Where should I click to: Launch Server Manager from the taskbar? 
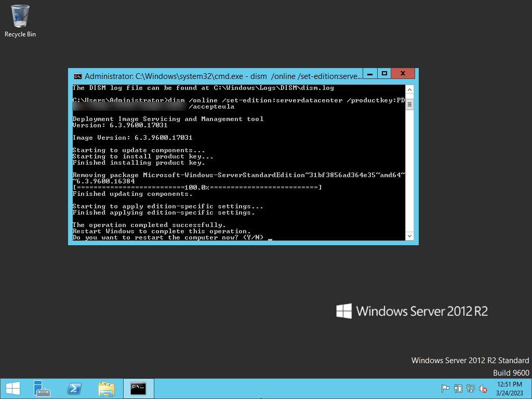point(42,389)
